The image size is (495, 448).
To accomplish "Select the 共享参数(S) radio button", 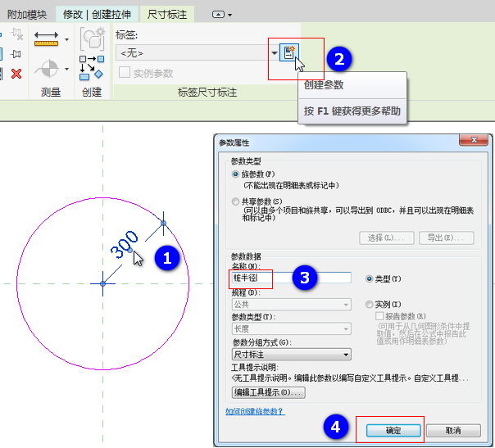I will pos(235,201).
